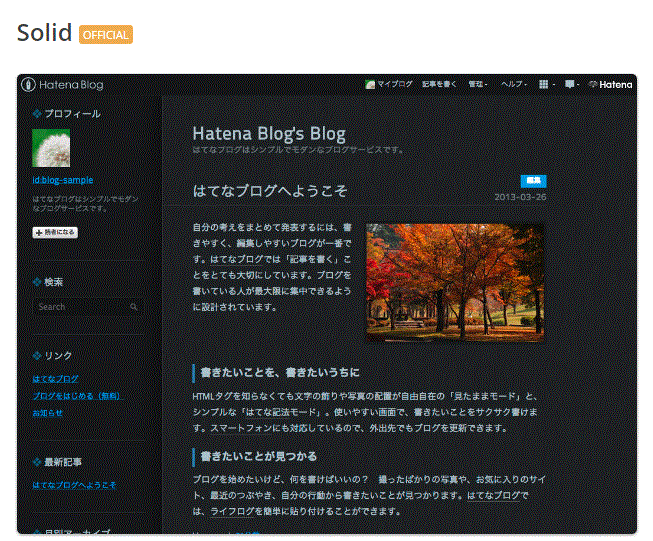Click the 検索 sidebar heading

click(54, 282)
